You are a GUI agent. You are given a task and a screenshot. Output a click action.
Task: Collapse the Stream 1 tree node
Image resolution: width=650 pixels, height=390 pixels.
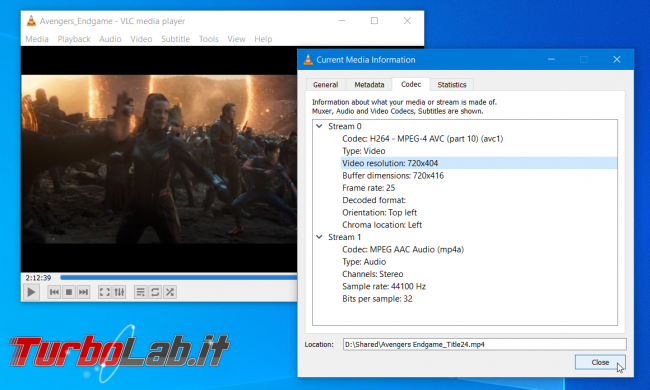(319, 237)
